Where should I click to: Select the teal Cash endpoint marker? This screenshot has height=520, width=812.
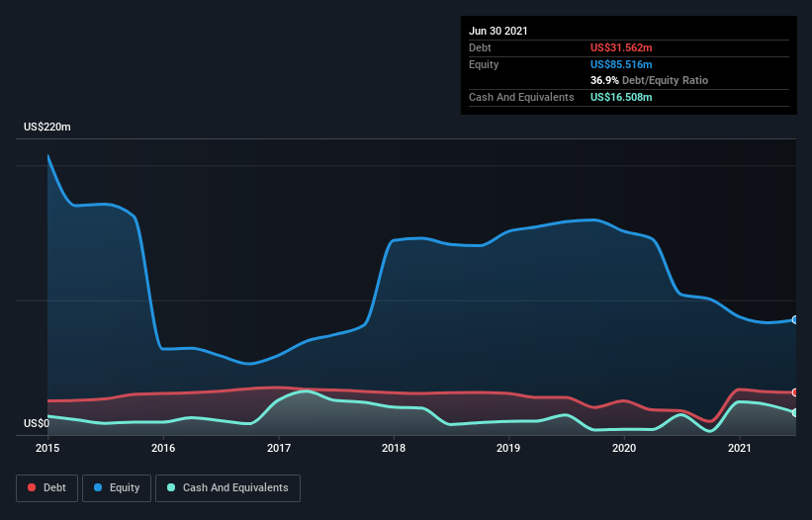tap(795, 412)
